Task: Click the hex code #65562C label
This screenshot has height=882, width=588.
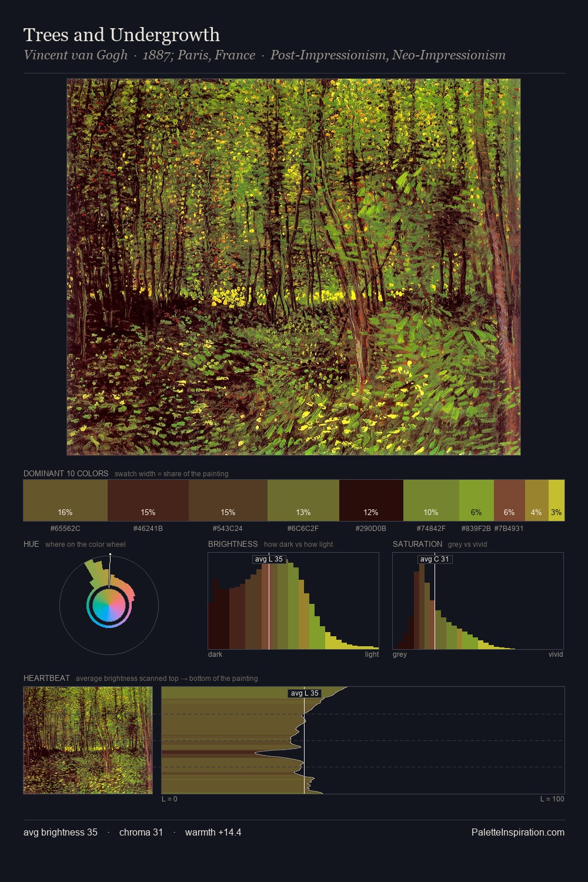Action: (x=65, y=529)
